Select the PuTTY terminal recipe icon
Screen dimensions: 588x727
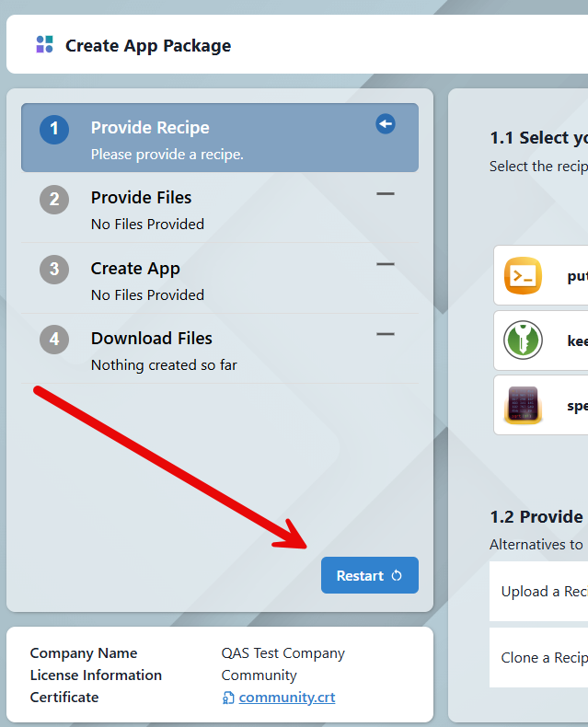click(x=524, y=275)
